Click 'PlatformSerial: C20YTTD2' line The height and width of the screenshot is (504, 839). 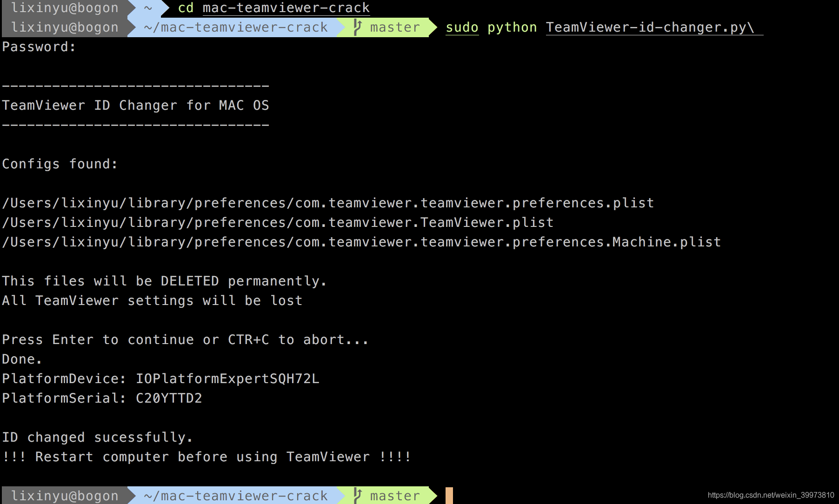pos(102,398)
